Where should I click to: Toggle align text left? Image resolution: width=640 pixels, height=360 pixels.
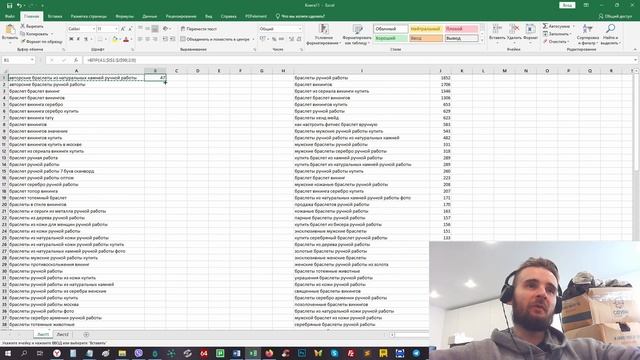point(140,39)
